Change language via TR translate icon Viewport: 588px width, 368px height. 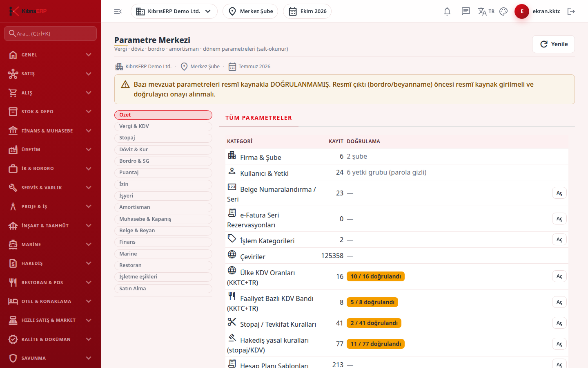486,11
